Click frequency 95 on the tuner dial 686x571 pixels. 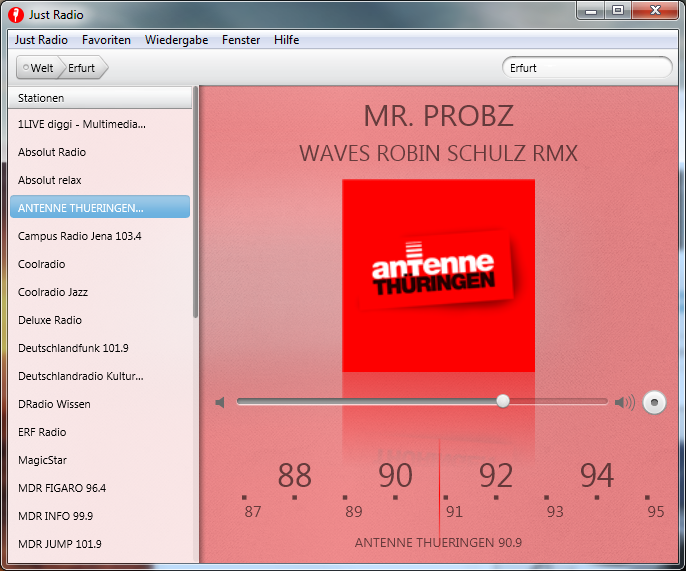click(x=655, y=511)
